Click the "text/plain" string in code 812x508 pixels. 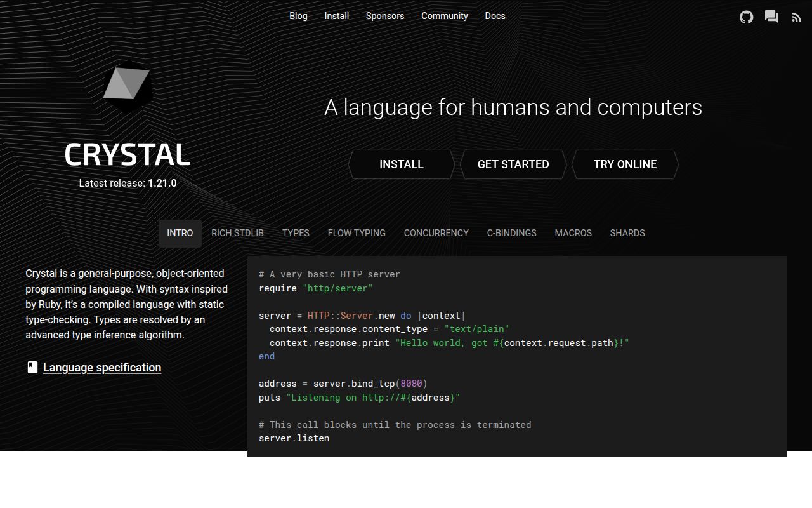(x=476, y=329)
